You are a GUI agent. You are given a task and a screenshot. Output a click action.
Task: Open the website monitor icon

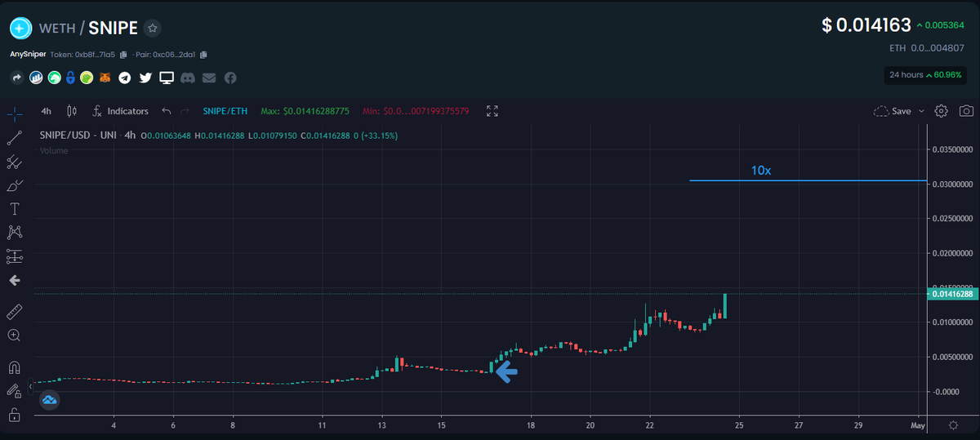pyautogui.click(x=167, y=78)
